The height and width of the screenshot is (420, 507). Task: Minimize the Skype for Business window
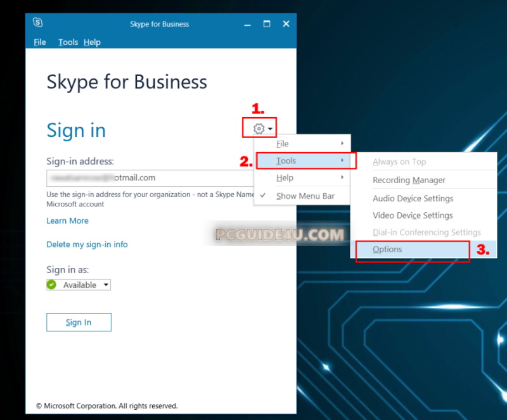pos(247,24)
